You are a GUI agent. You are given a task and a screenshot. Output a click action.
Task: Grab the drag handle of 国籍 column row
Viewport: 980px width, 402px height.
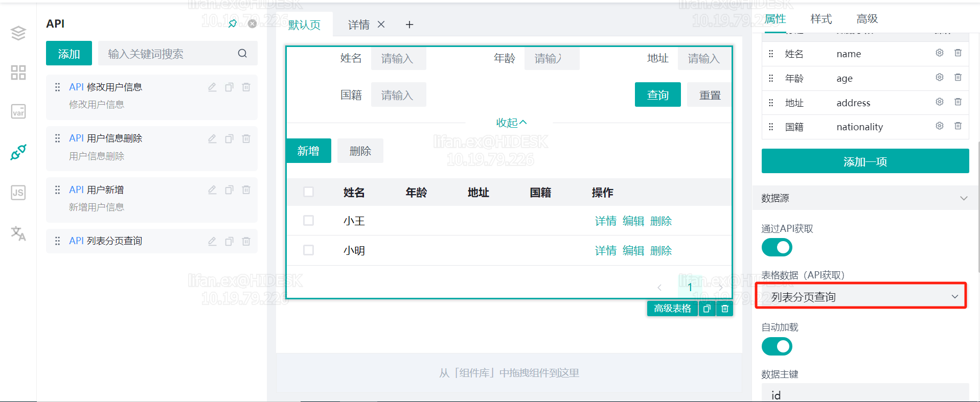coord(771,127)
